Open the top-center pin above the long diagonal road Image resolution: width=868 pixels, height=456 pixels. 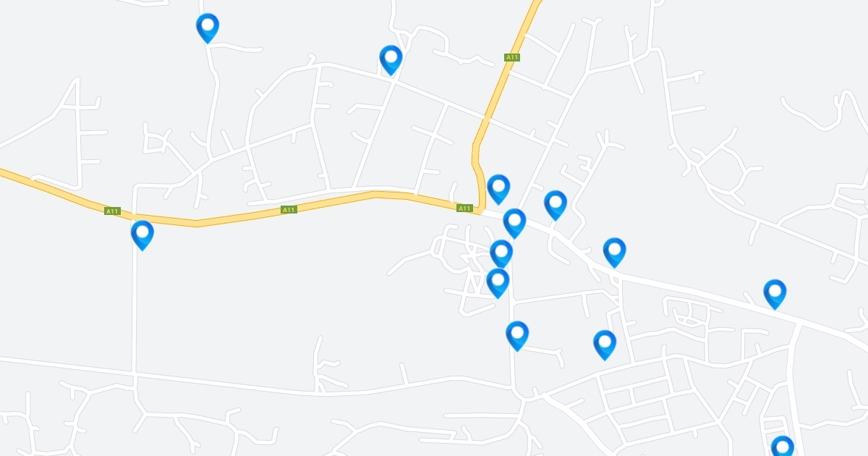click(x=391, y=60)
